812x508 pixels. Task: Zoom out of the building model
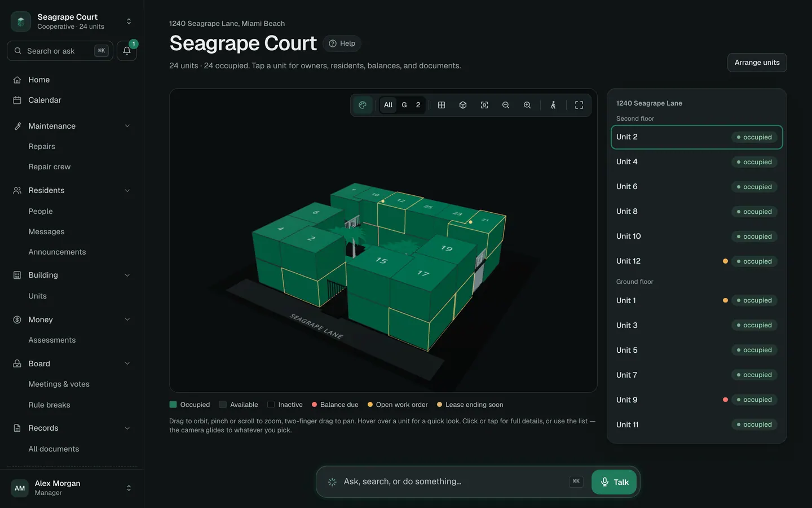[x=506, y=105]
